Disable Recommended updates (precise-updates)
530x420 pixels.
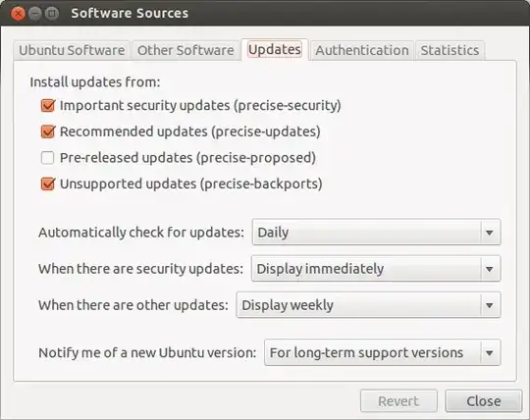(x=48, y=131)
